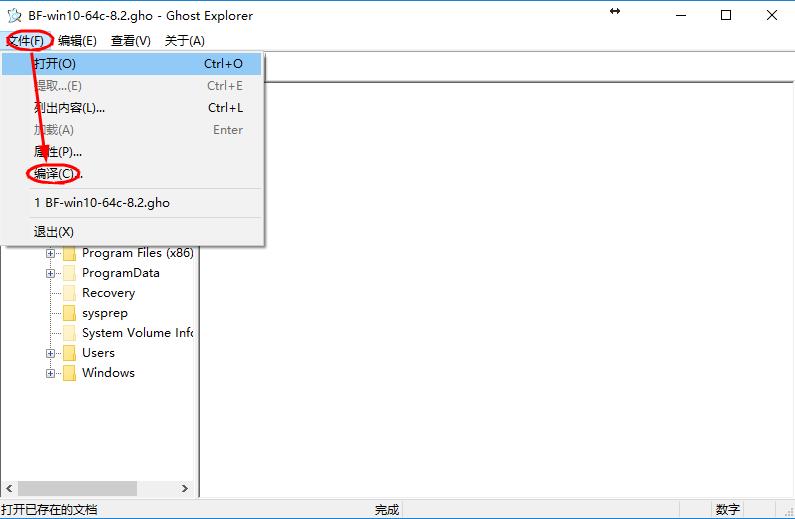The width and height of the screenshot is (795, 519).
Task: Click the Windows folder icon
Action: pyautogui.click(x=69, y=373)
